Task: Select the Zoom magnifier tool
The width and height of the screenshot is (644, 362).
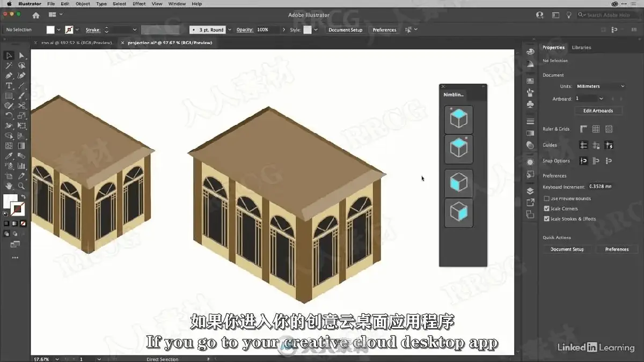Action: 21,186
